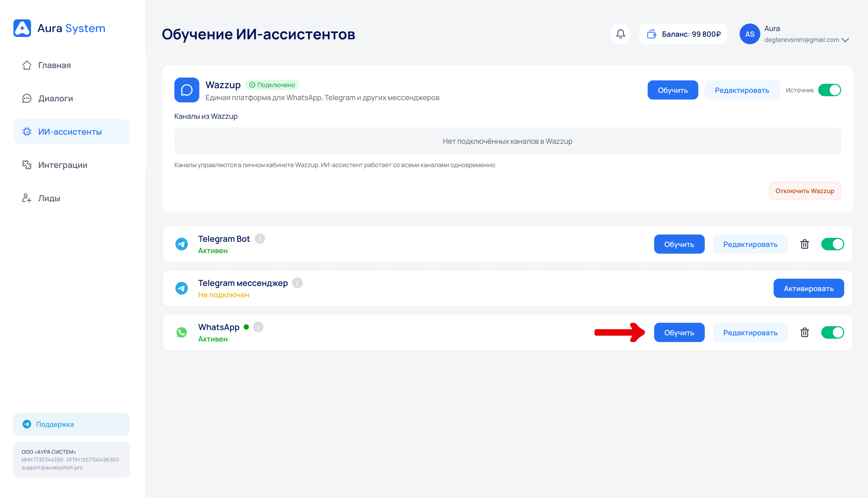Toggle the Wazzup Источник switch
Viewport: 868px width, 498px height.
[830, 90]
